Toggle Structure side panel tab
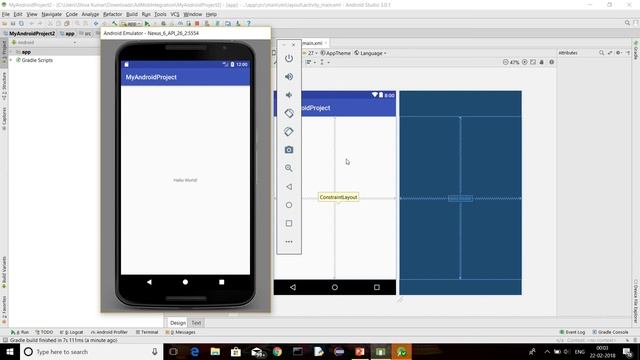640x360 pixels. pyautogui.click(x=4, y=86)
